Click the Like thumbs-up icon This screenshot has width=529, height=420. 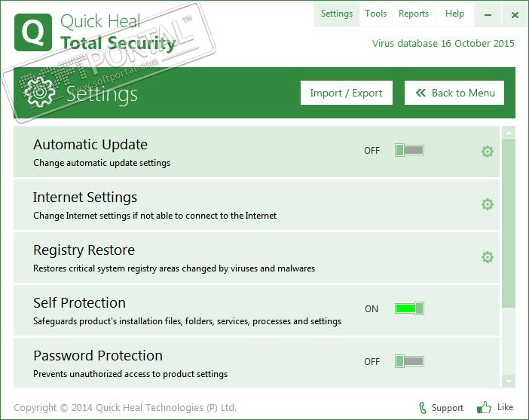coord(484,408)
